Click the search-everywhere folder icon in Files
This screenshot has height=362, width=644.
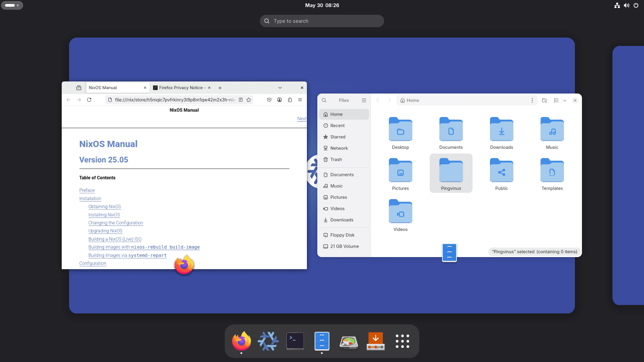(x=544, y=100)
